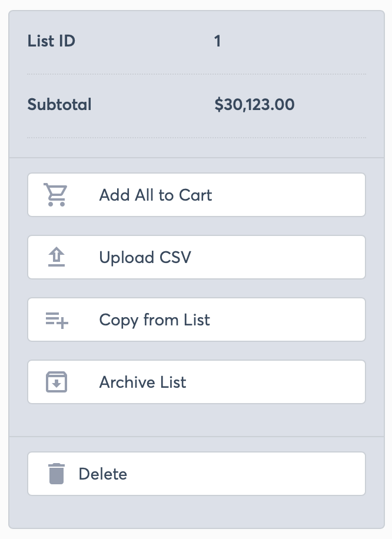Delete the list with Delete button
This screenshot has height=539, width=392.
coord(197,474)
